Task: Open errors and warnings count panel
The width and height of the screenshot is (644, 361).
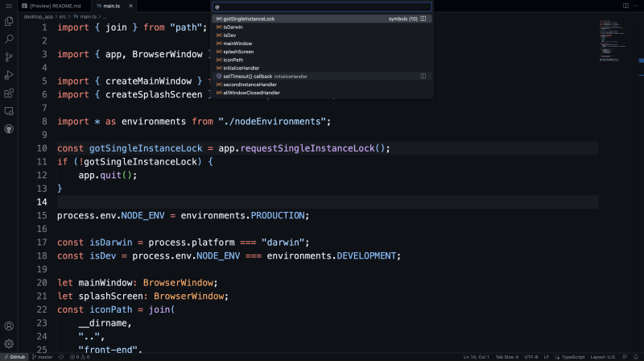Action: click(x=80, y=357)
